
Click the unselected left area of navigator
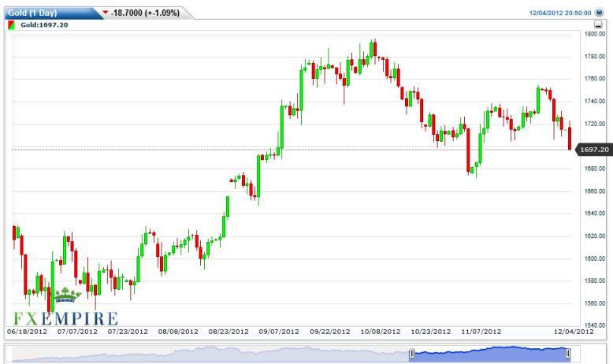click(x=205, y=355)
